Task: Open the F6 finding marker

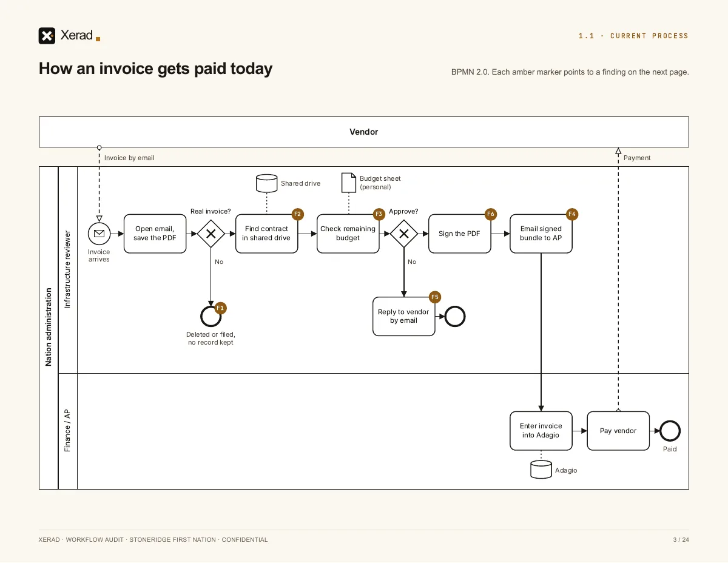Action: click(491, 214)
